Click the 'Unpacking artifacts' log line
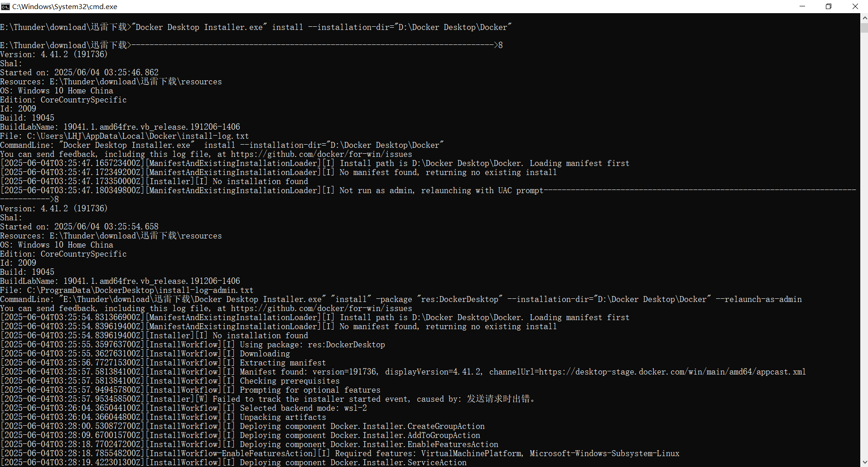The image size is (868, 467). (163, 417)
